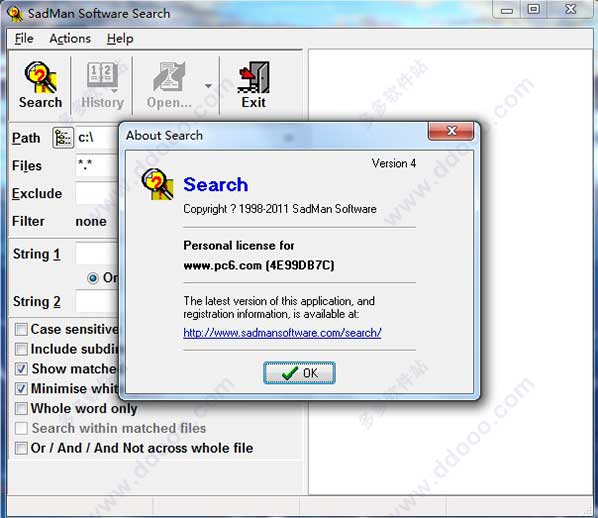Click the Filter value 'none'

(x=91, y=222)
